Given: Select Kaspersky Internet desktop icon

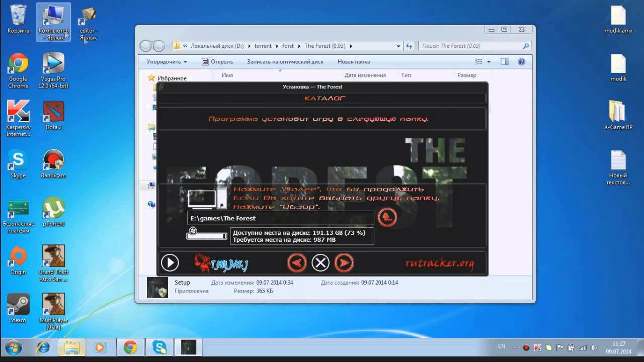Looking at the screenshot, I should tap(18, 119).
